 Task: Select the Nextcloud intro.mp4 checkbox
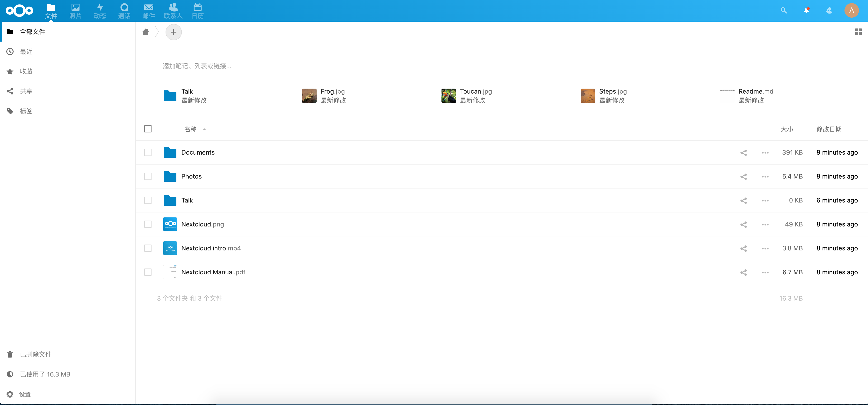(x=148, y=248)
